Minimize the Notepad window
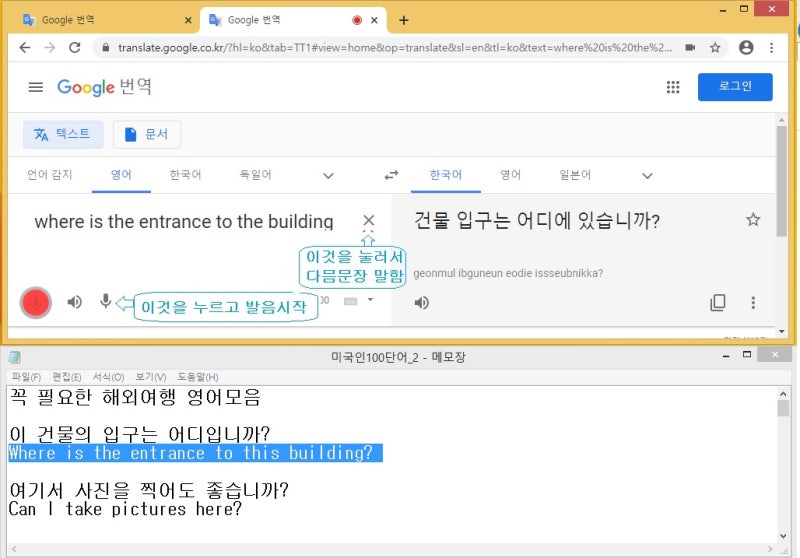This screenshot has height=558, width=800. pyautogui.click(x=726, y=356)
